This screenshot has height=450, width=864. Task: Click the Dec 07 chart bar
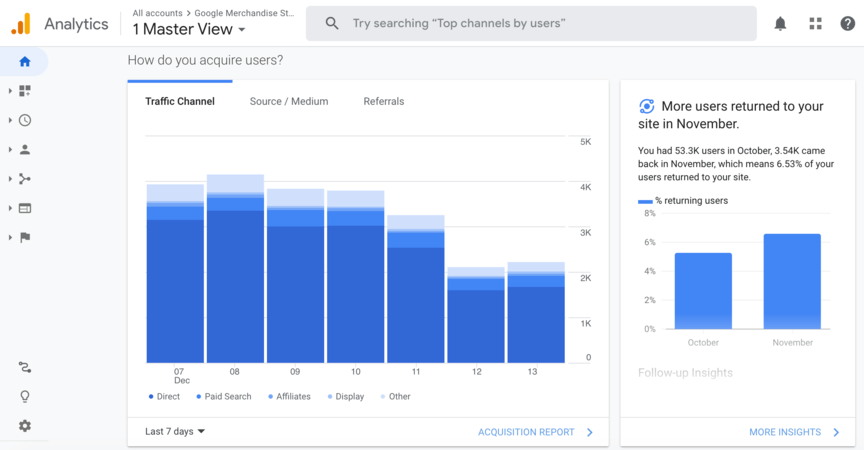(x=175, y=273)
